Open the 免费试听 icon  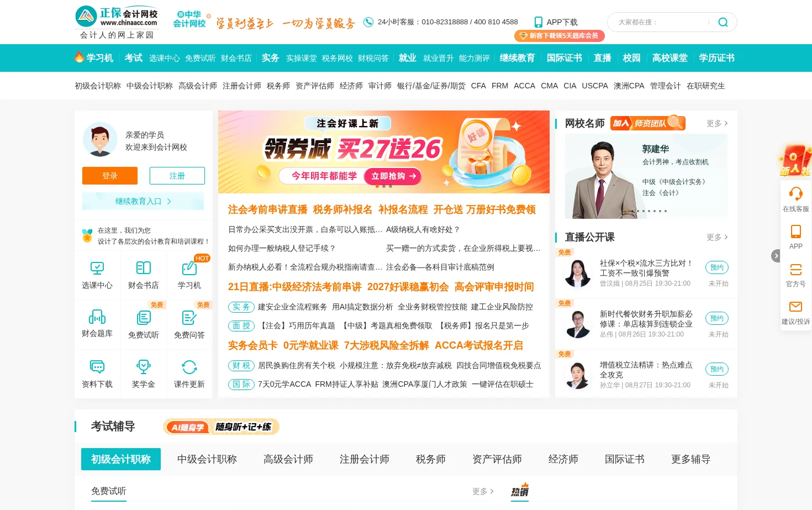click(144, 318)
